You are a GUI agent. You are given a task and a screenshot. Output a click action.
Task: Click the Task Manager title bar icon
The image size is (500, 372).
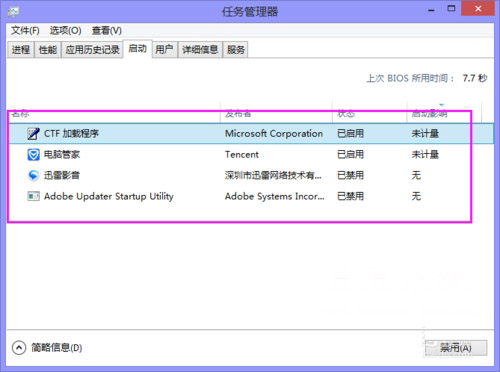14,12
